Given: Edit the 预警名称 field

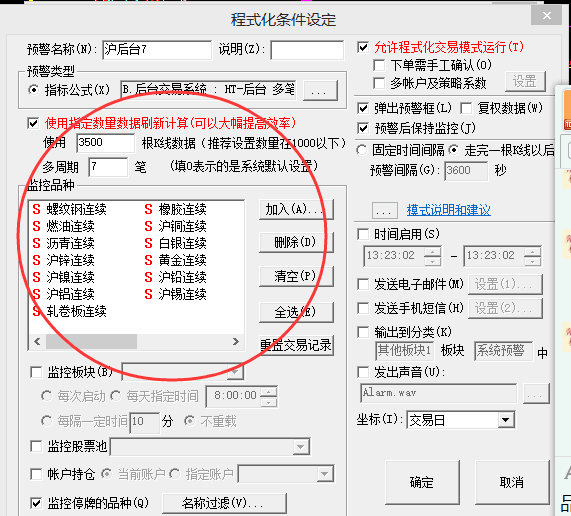Looking at the screenshot, I should click(157, 50).
